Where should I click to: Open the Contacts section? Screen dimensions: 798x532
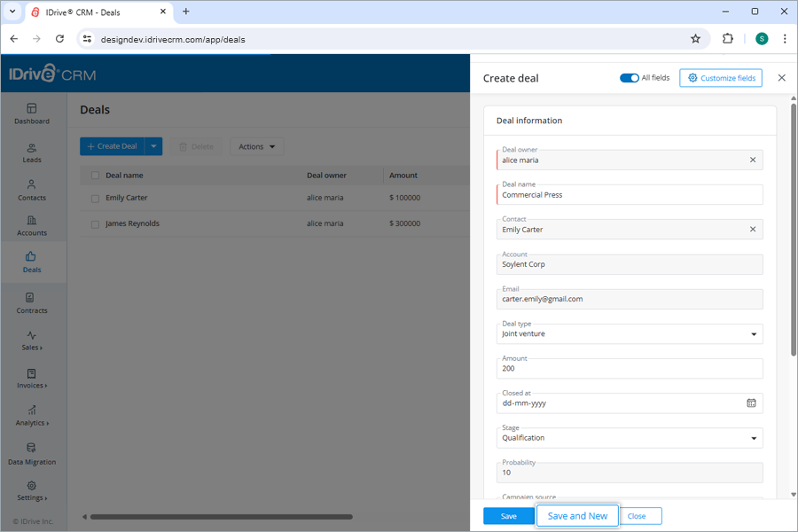tap(32, 192)
